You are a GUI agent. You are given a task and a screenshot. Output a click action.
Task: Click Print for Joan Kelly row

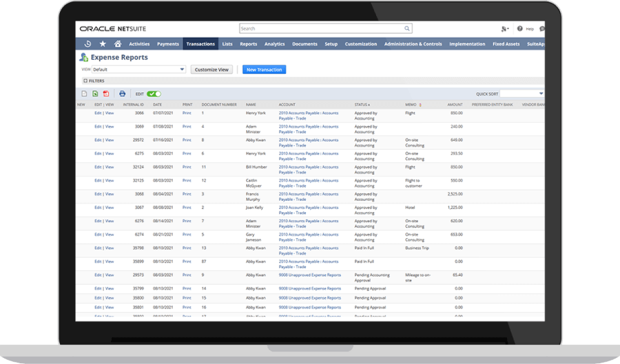pos(187,208)
